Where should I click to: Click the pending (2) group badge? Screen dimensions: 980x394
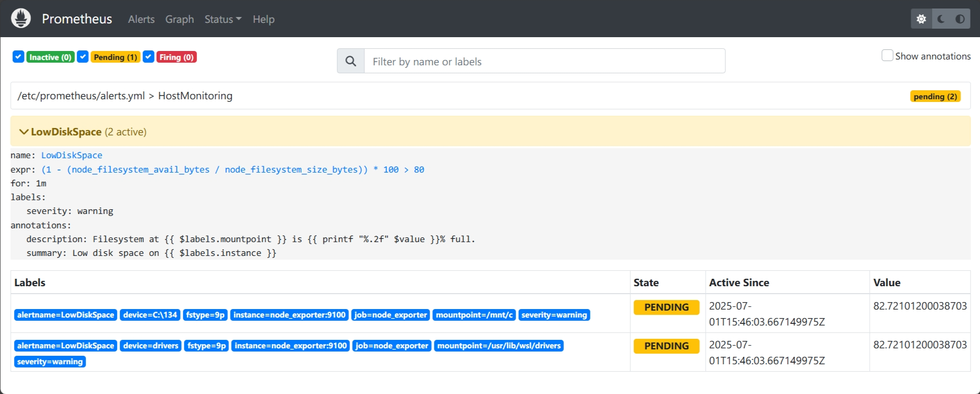point(935,96)
